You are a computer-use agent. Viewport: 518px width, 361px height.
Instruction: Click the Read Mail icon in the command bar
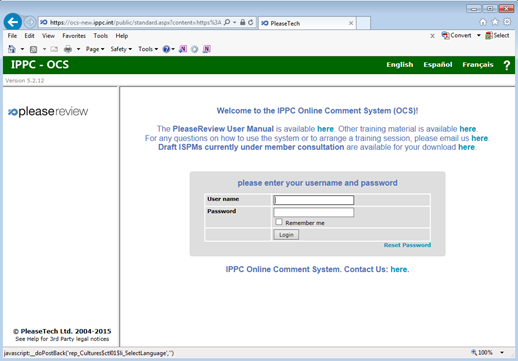coord(54,49)
